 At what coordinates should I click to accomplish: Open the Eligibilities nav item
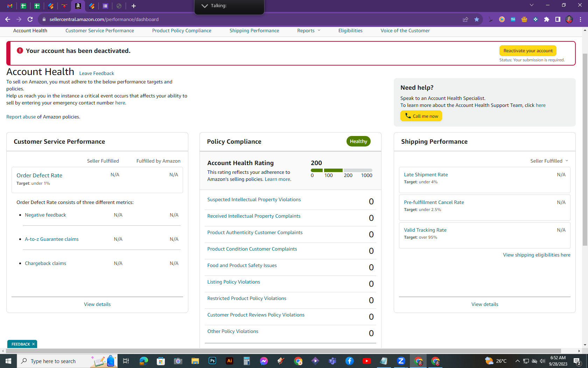click(350, 30)
